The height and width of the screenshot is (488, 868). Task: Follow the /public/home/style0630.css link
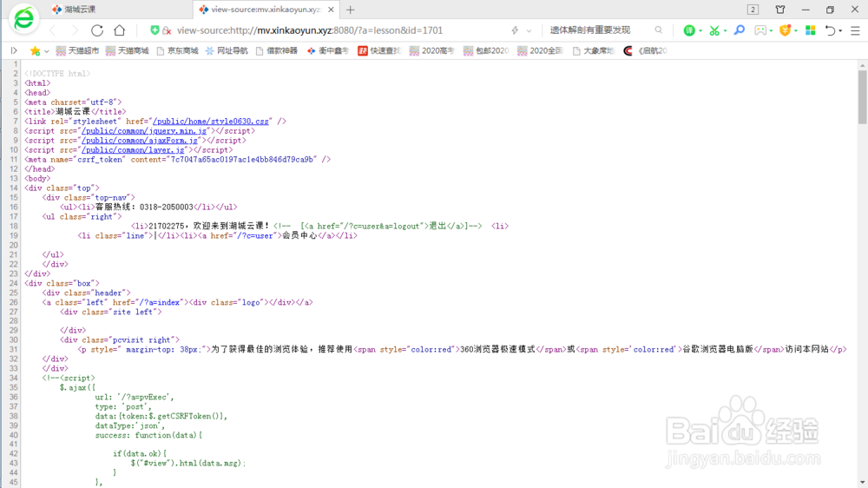coord(210,122)
